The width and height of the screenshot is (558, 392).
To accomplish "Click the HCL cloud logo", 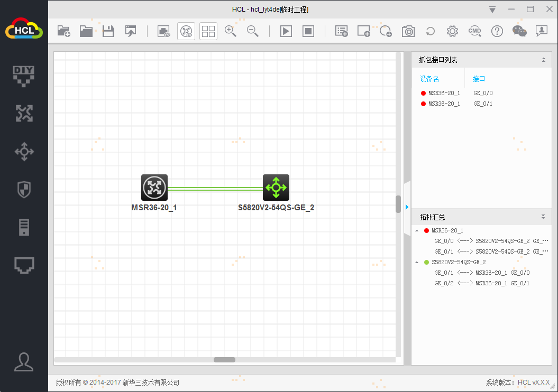I will coord(24,29).
